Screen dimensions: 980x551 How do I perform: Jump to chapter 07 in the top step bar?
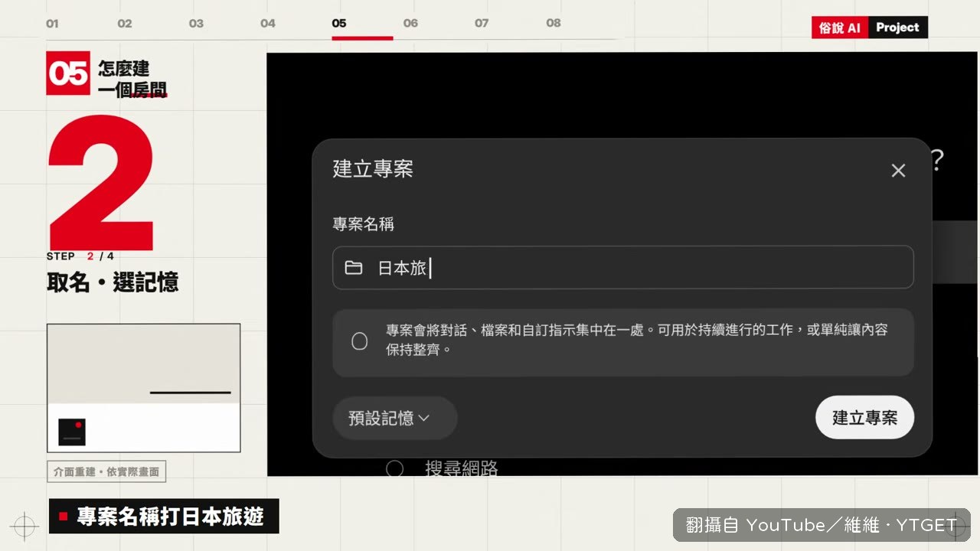[482, 24]
